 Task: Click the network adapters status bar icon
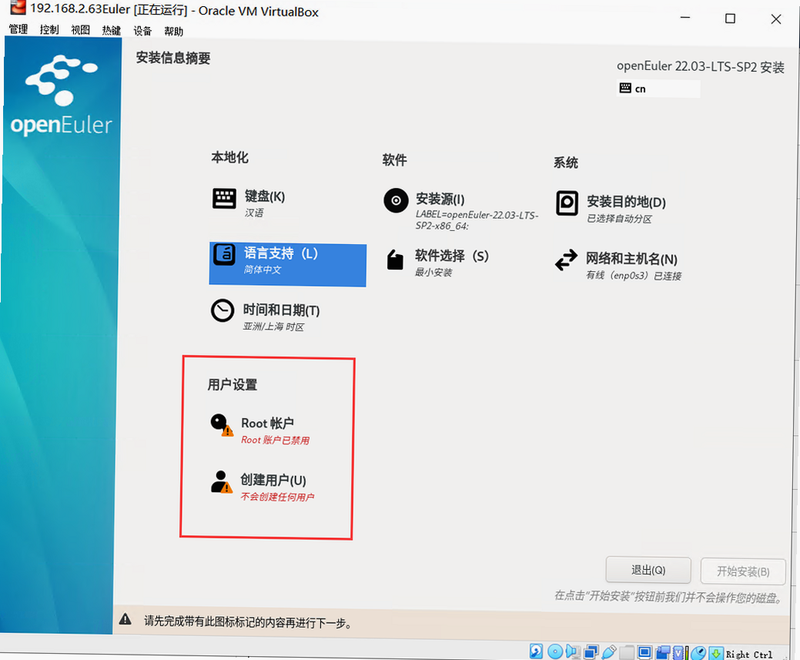591,651
